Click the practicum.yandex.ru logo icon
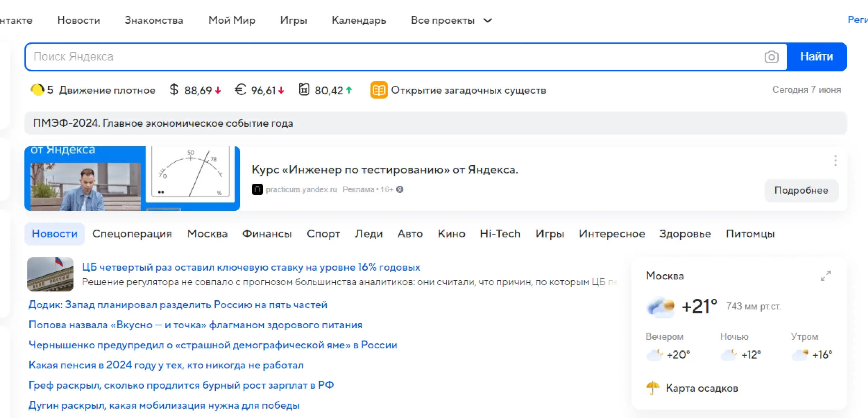Image resolution: width=868 pixels, height=418 pixels. (x=257, y=189)
